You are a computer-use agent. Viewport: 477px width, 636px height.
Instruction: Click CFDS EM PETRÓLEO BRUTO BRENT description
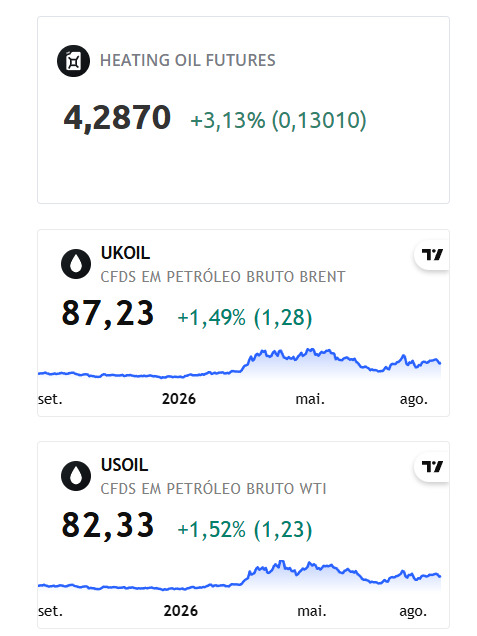[223, 277]
